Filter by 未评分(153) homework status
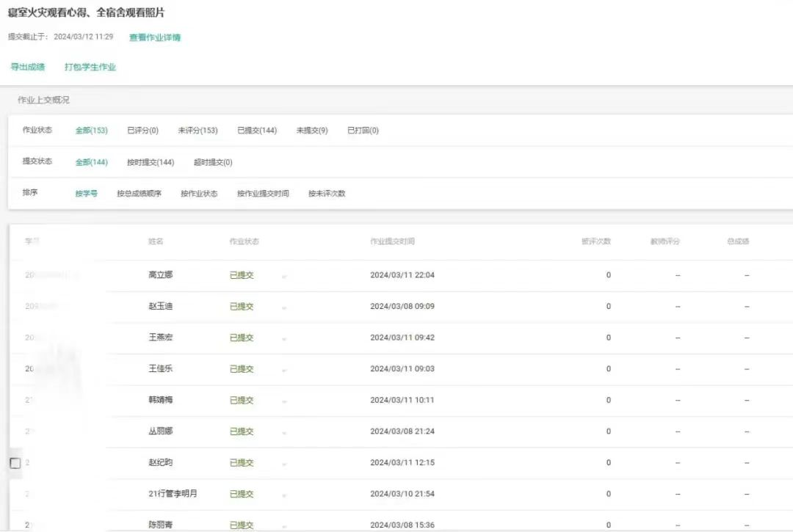Screen dimensions: 793x532 198,131
